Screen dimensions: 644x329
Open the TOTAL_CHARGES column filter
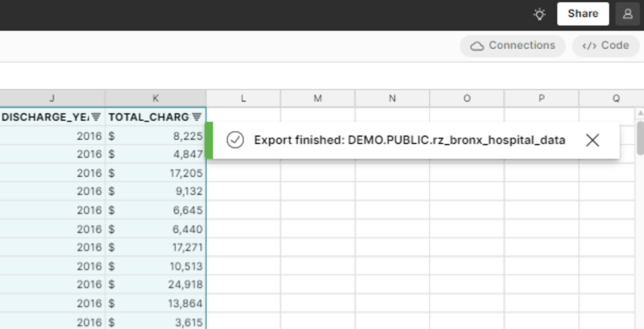coord(197,117)
